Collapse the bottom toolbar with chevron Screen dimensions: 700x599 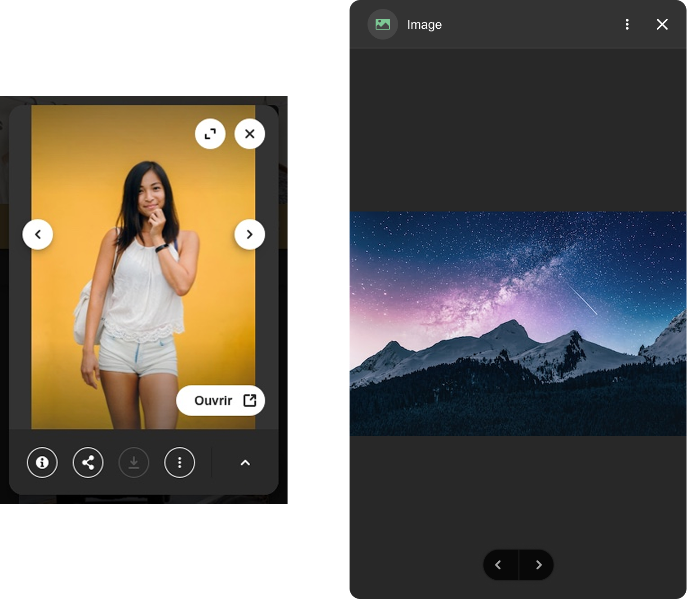[245, 462]
